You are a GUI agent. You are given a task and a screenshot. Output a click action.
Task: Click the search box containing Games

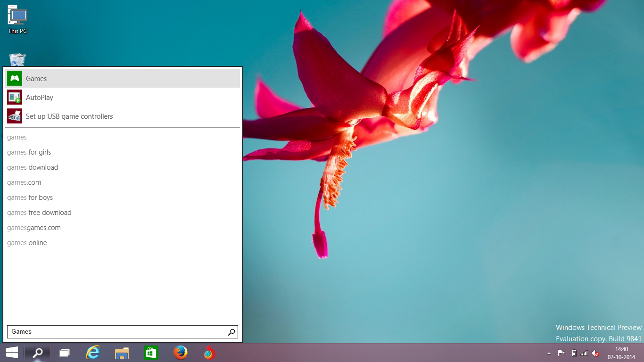coord(123,332)
